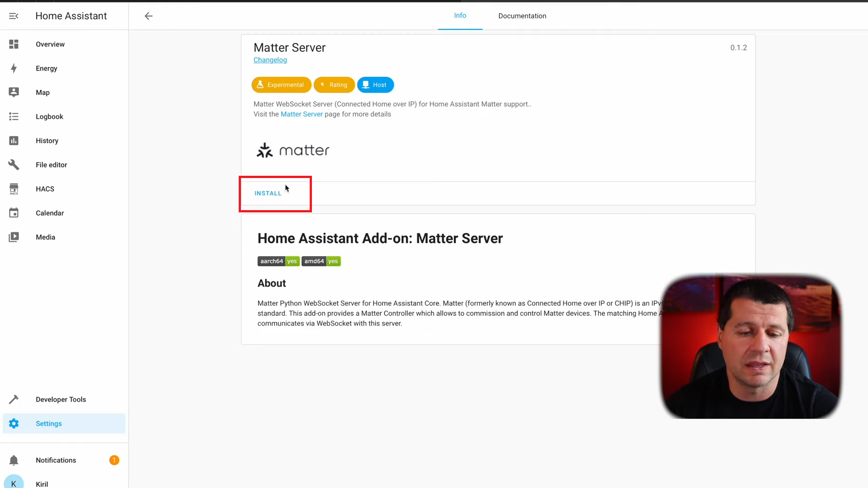This screenshot has width=868, height=488.
Task: Select the Energy icon in sidebar
Action: pyautogui.click(x=14, y=68)
